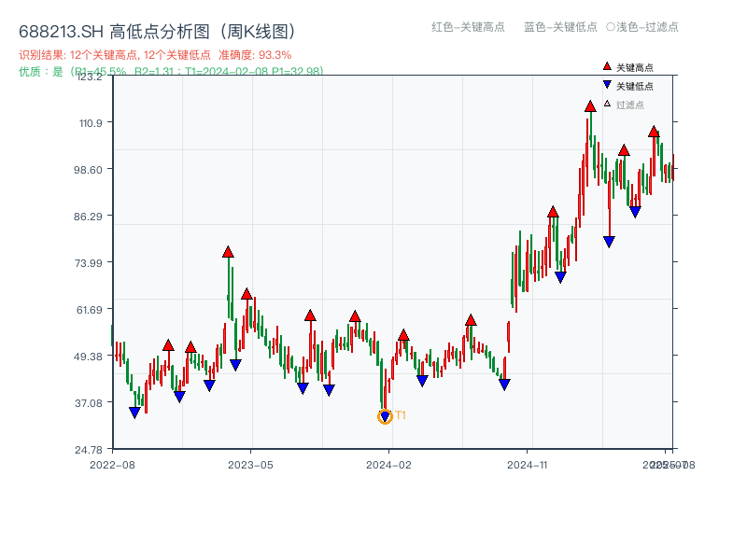Image resolution: width=747 pixels, height=560 pixels.
Task: Click the orange circled T1 marker
Action: (x=384, y=416)
